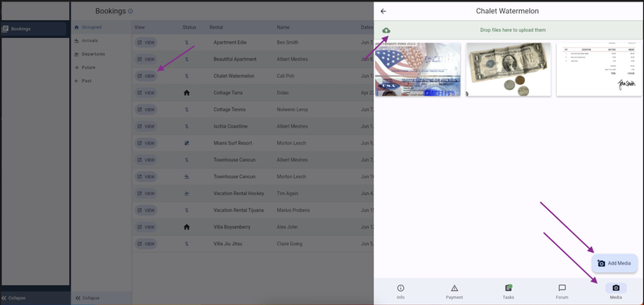Click the Bookings info icon in header
This screenshot has height=305, width=644.
click(131, 12)
